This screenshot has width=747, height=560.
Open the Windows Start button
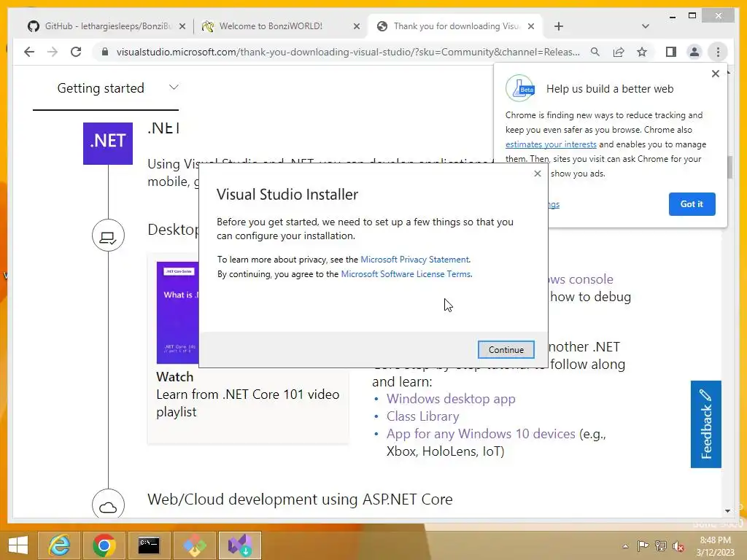(x=18, y=545)
